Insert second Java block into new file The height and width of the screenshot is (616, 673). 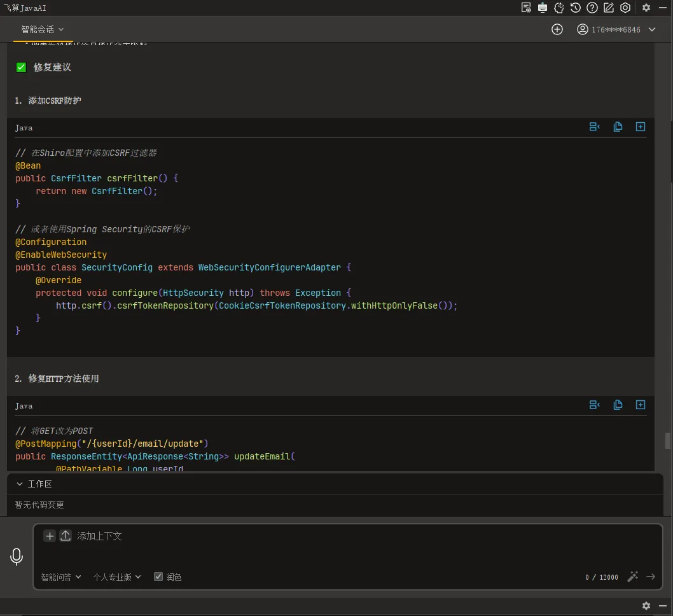(641, 405)
